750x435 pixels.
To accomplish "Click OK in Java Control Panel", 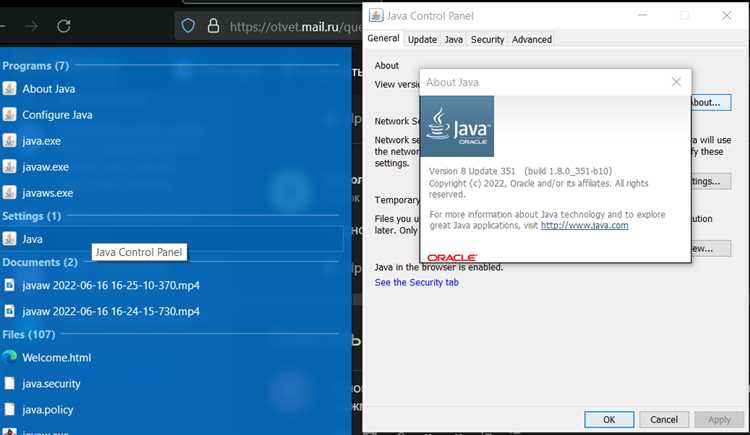I will point(609,420).
